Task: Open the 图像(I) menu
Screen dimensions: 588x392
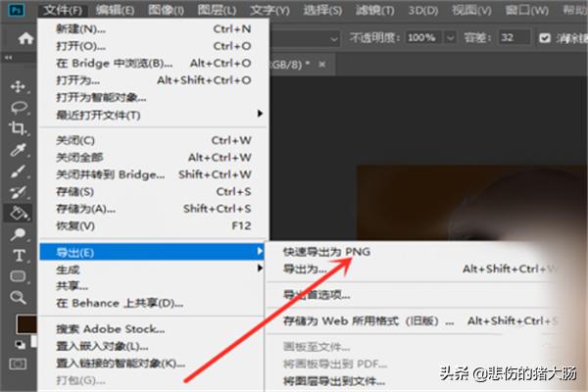Action: pos(167,10)
